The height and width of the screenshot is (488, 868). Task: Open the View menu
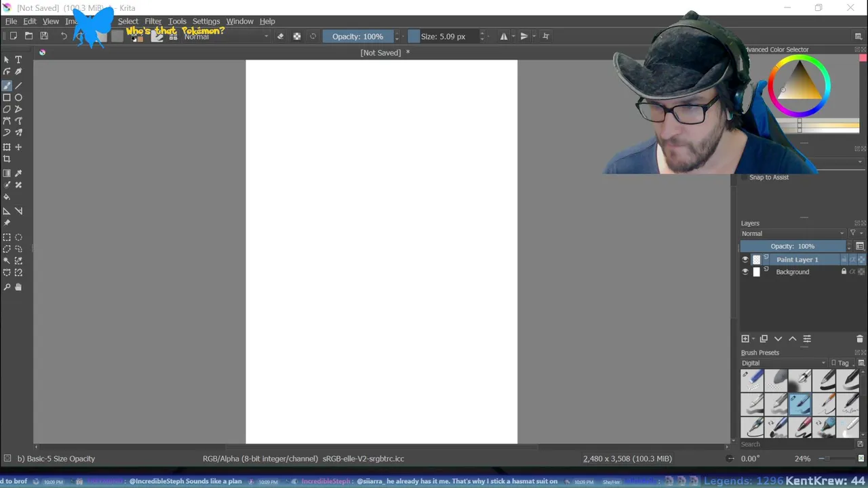point(51,21)
